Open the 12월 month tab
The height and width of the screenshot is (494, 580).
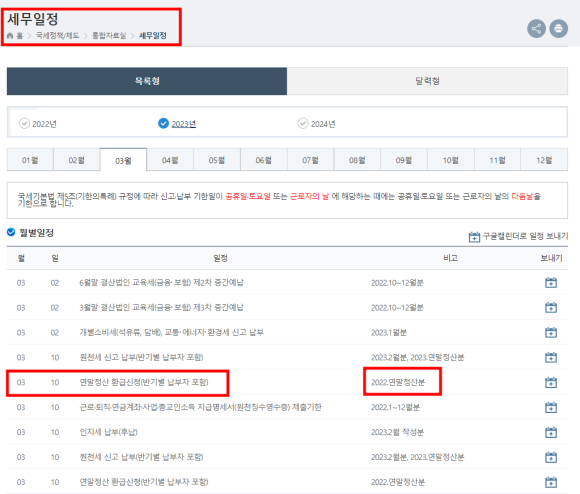click(x=544, y=160)
